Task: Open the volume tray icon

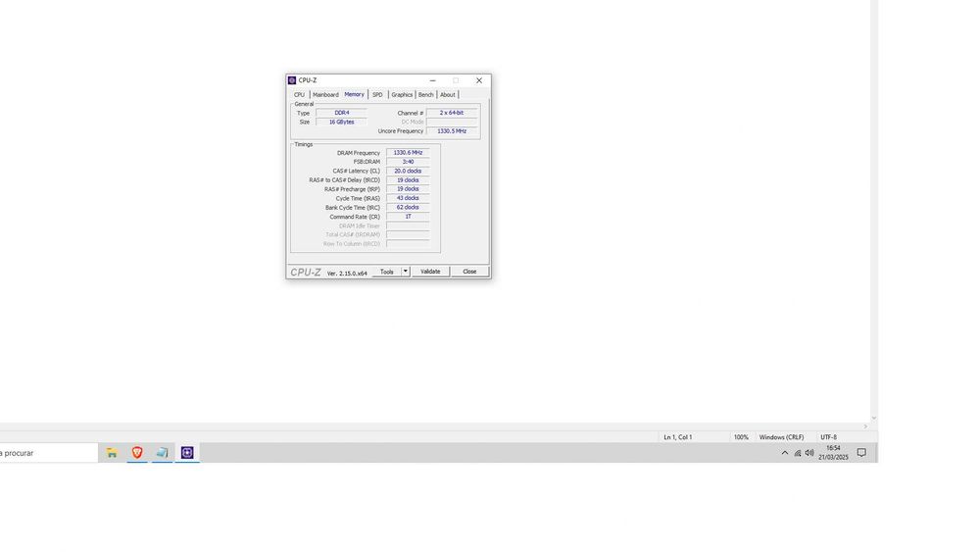Action: [x=809, y=453]
